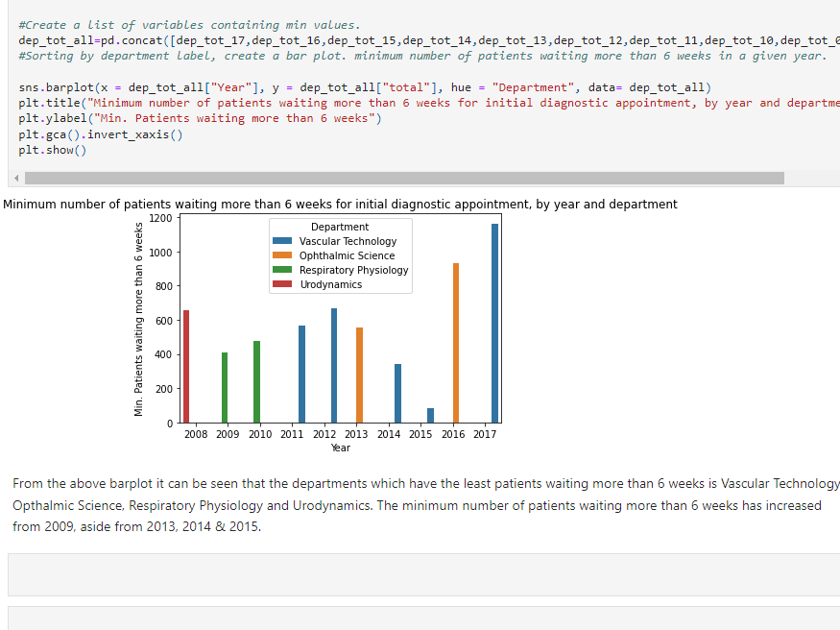Click the short blue 2015 bar
The image size is (840, 630).
point(430,415)
